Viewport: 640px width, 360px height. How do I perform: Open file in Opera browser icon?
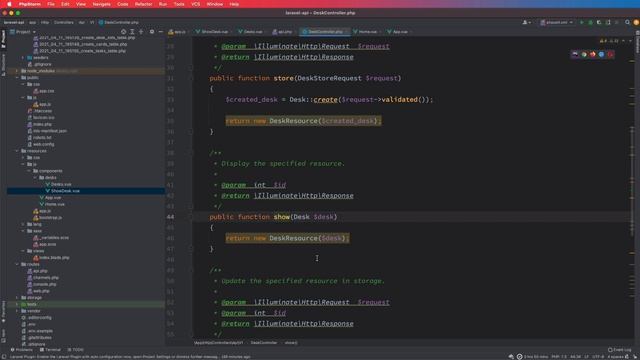coord(611,54)
